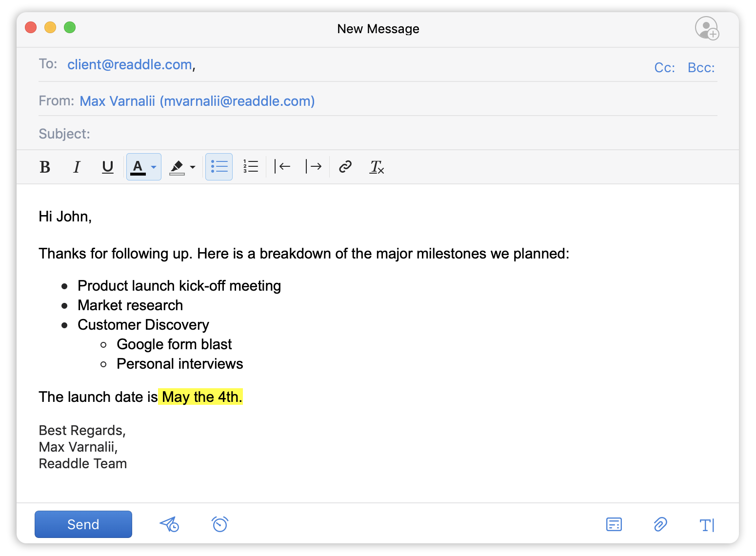Open the highlight color dropdown arrow
Screen dimensions: 756x556
(192, 167)
